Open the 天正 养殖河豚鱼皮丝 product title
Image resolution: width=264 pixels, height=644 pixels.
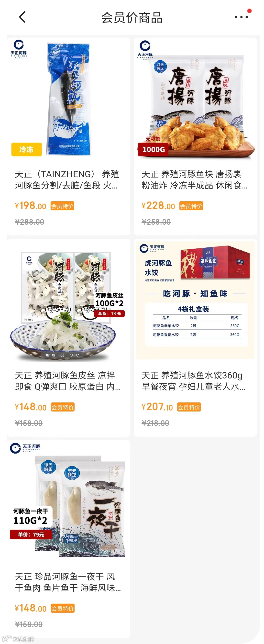68,381
